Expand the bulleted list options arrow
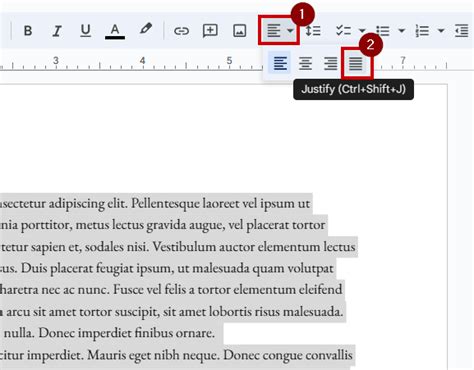 (x=402, y=31)
